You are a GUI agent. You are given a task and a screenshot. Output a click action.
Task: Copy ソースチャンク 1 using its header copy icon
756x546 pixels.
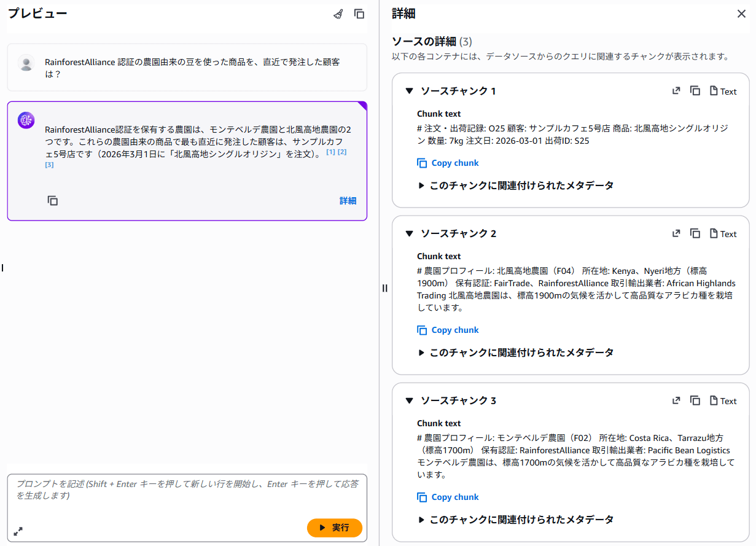(695, 91)
